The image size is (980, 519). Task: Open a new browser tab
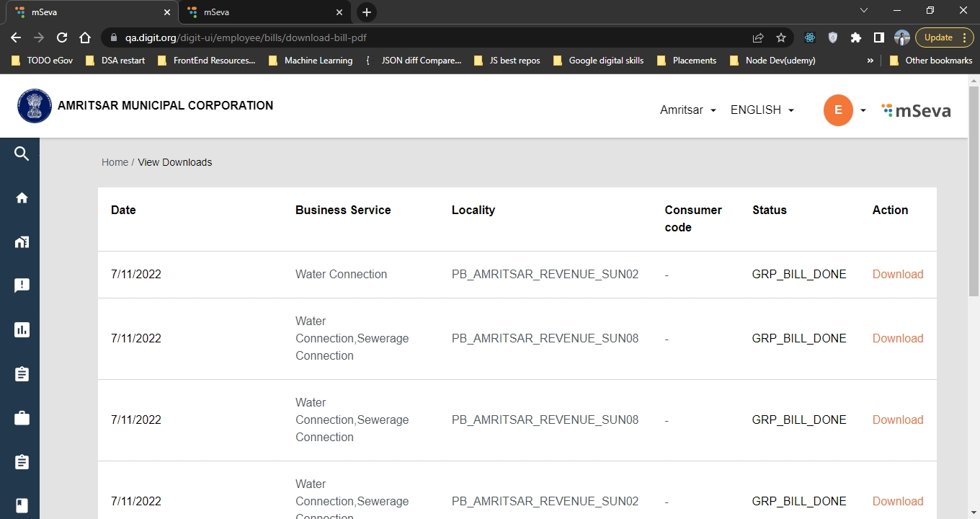[367, 12]
